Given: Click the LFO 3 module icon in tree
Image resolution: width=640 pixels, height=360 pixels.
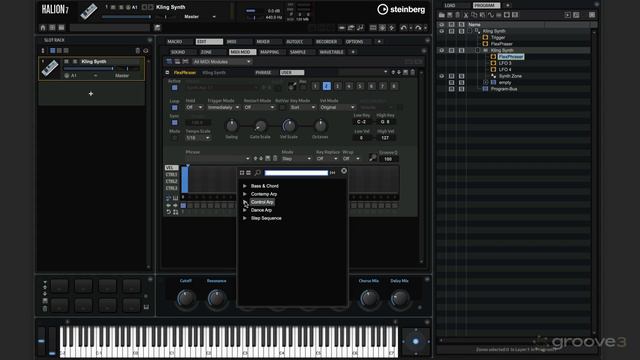Looking at the screenshot, I should click(x=493, y=63).
